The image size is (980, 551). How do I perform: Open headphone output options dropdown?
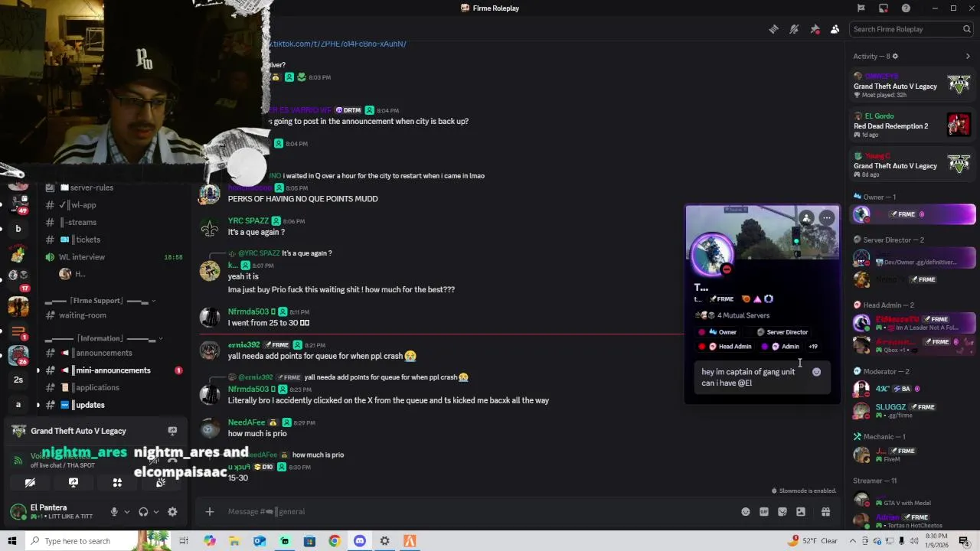point(156,512)
